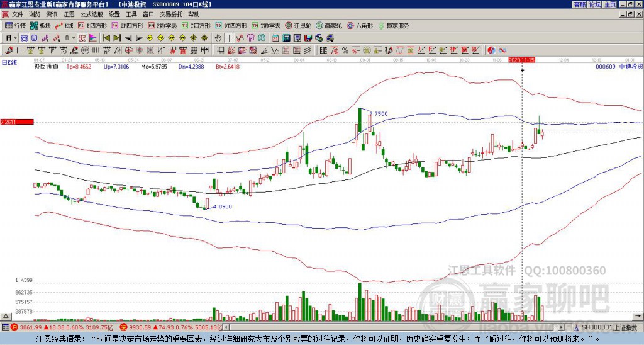The width and height of the screenshot is (644, 345).
Task: Click the Md=5.9785 value
Action: (153, 67)
